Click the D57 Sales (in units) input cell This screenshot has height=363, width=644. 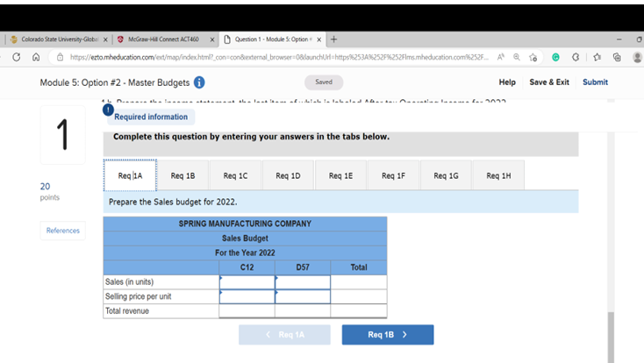303,282
